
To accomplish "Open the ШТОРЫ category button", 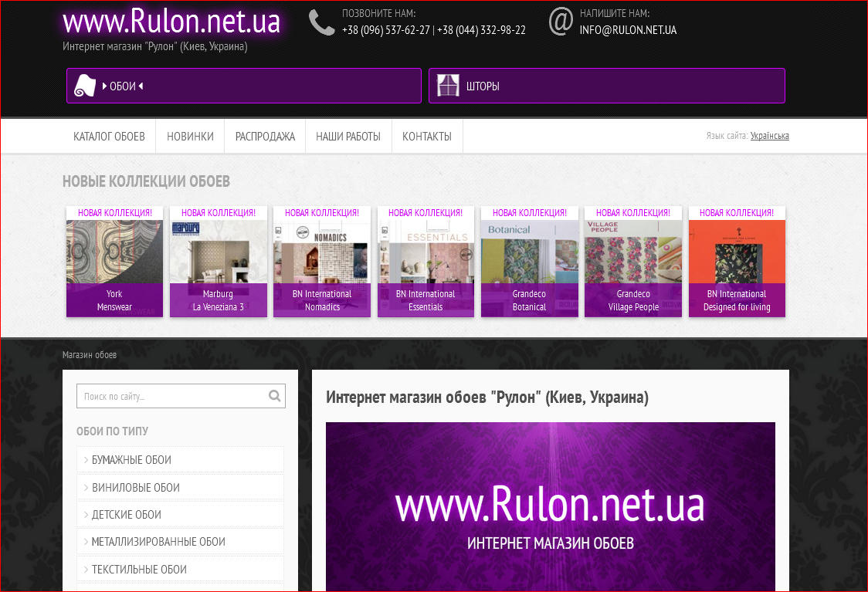I will pyautogui.click(x=607, y=86).
